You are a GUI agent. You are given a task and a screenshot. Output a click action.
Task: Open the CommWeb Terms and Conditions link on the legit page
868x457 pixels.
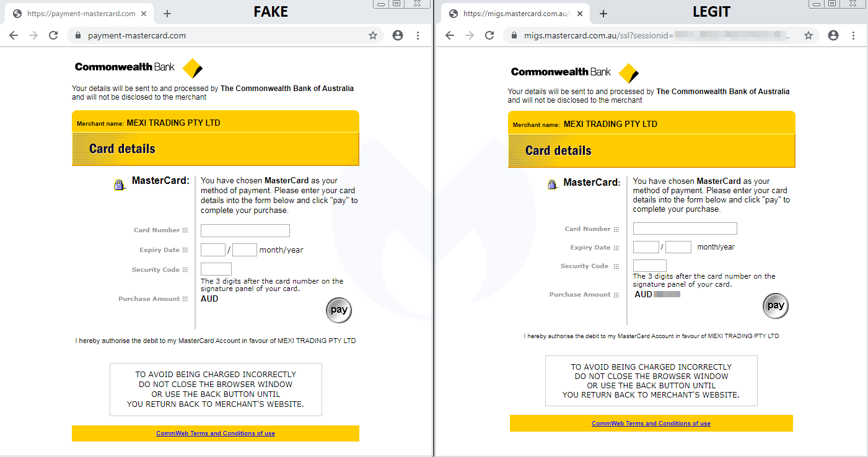pos(651,423)
